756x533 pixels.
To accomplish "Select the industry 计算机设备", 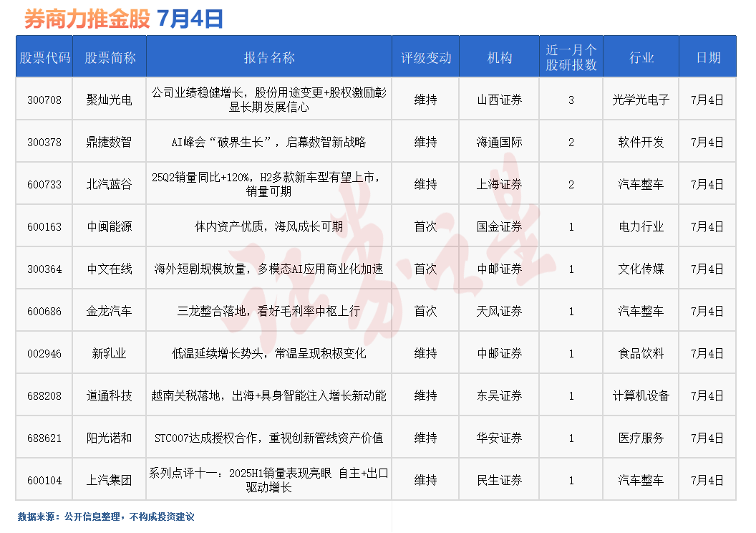I will 641,396.
